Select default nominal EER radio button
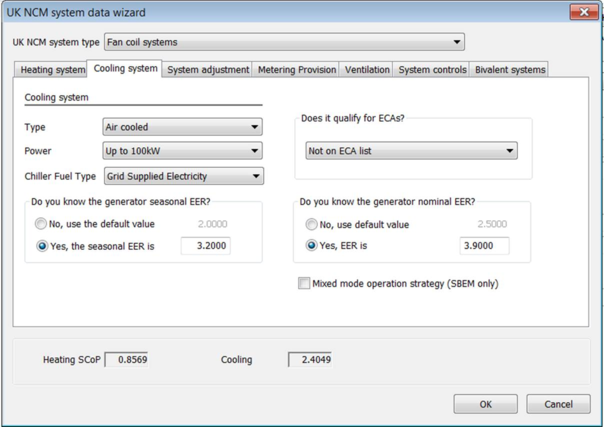Viewport: 604px width, 427px height. pos(312,225)
